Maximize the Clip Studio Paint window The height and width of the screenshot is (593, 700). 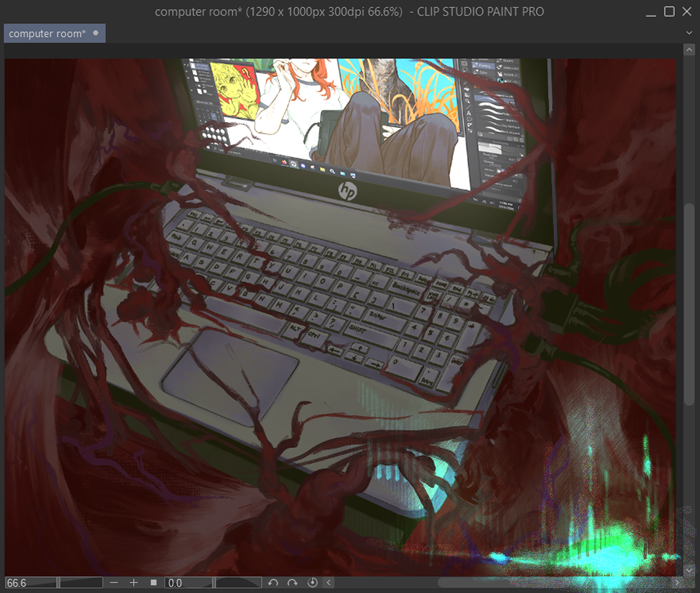(x=669, y=12)
